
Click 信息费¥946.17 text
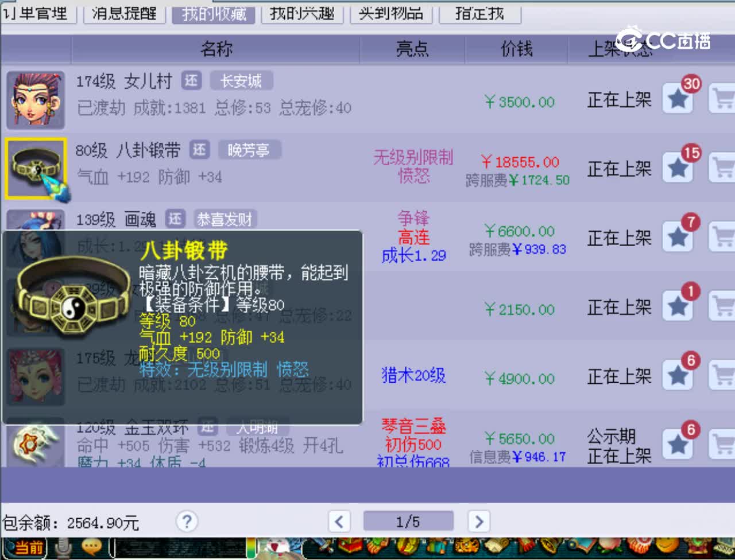(517, 457)
